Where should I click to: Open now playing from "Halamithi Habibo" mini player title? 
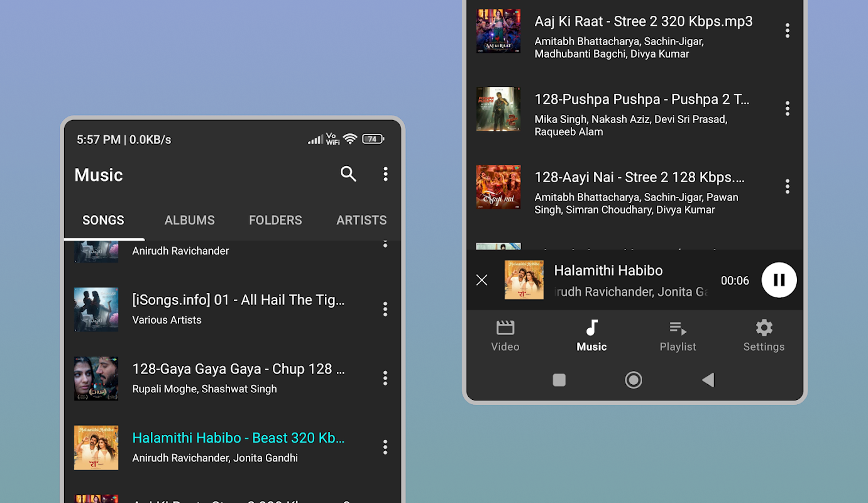pyautogui.click(x=608, y=270)
